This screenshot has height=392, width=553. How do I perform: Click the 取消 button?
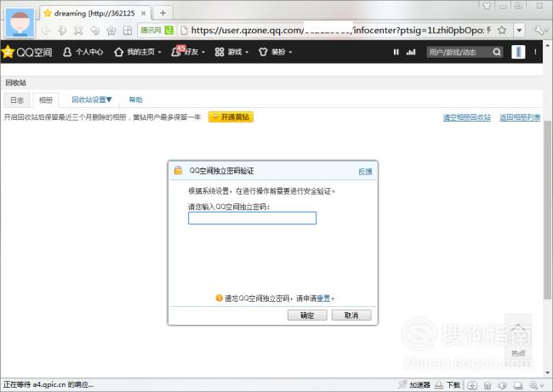pyautogui.click(x=351, y=315)
